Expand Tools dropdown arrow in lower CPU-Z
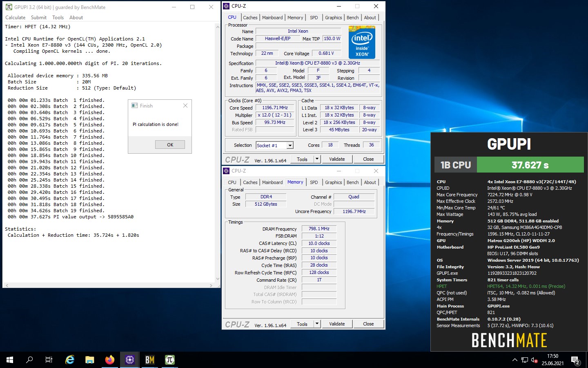This screenshot has height=368, width=588. [x=317, y=324]
